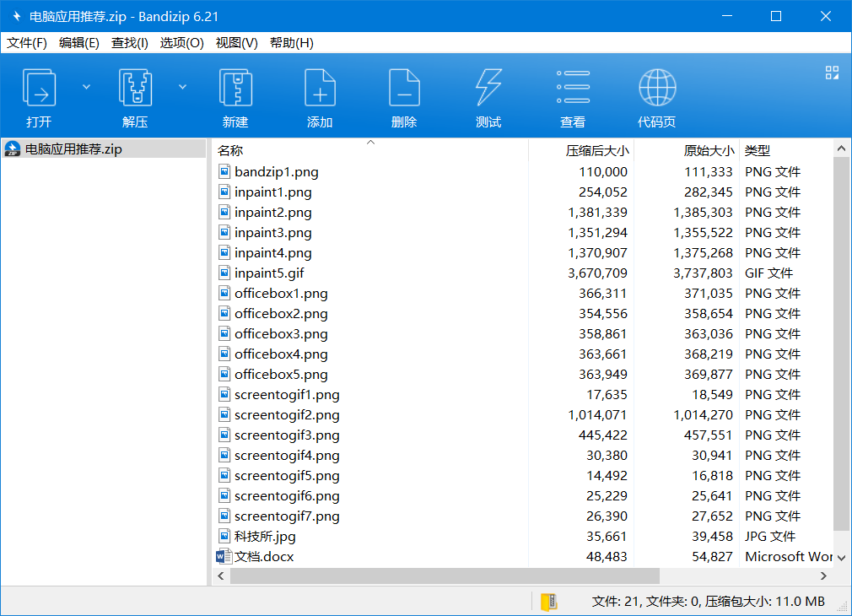Select the officebox2.png file name
852x616 pixels.
[282, 314]
